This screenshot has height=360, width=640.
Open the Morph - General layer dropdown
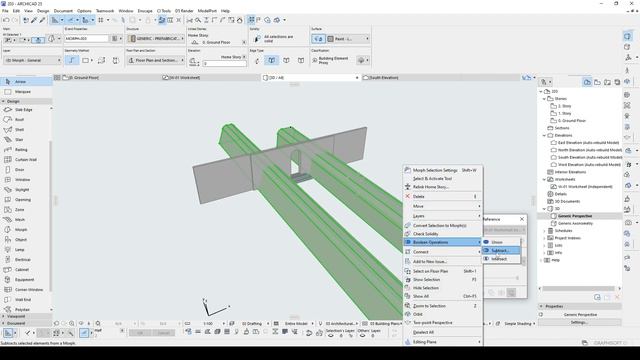[x=32, y=60]
